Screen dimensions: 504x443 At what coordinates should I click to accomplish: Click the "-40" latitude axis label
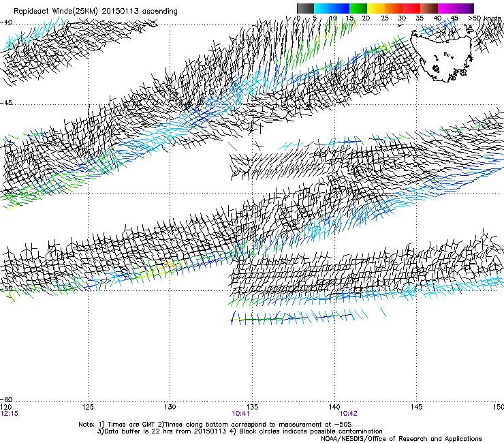coord(6,22)
